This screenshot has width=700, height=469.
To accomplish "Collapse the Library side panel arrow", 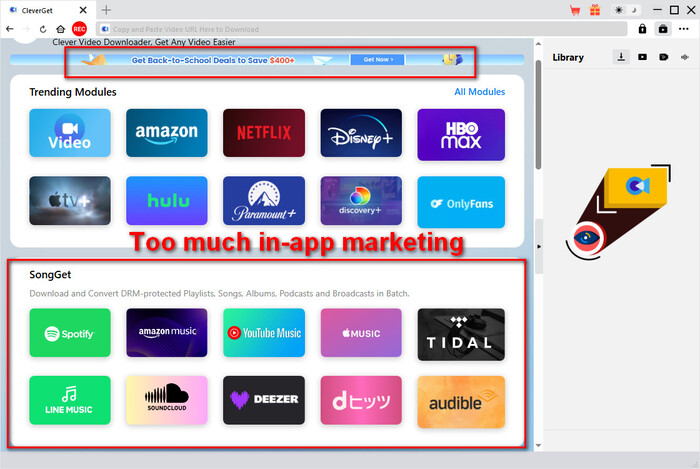I will click(x=539, y=246).
